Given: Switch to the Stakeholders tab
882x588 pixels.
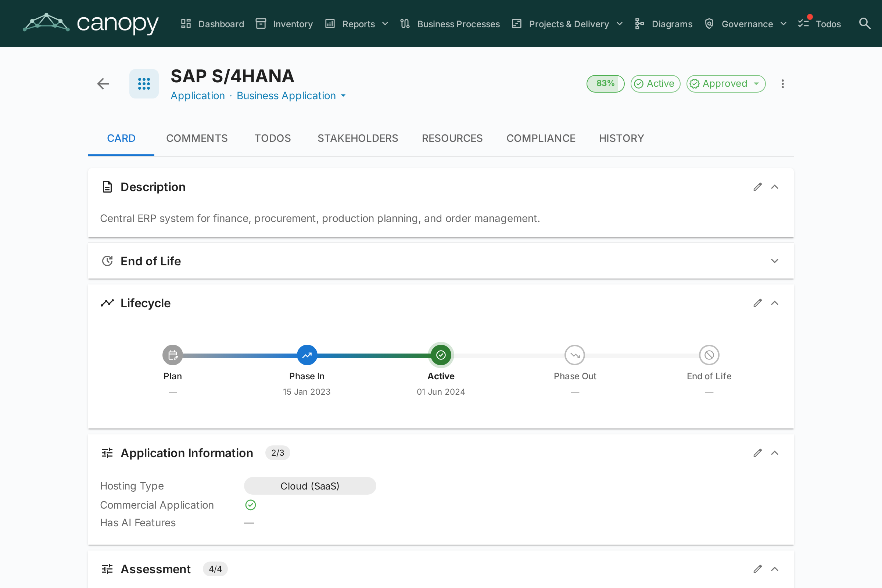Looking at the screenshot, I should [x=358, y=139].
